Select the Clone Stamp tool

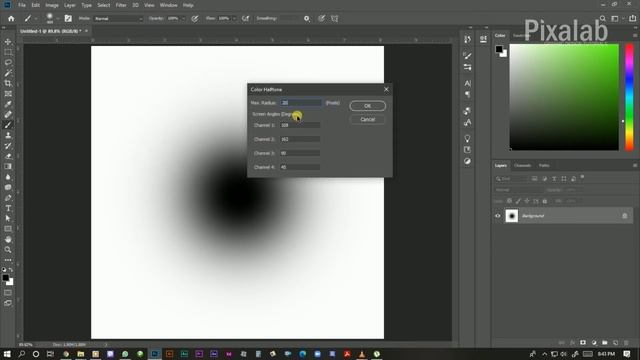8,136
